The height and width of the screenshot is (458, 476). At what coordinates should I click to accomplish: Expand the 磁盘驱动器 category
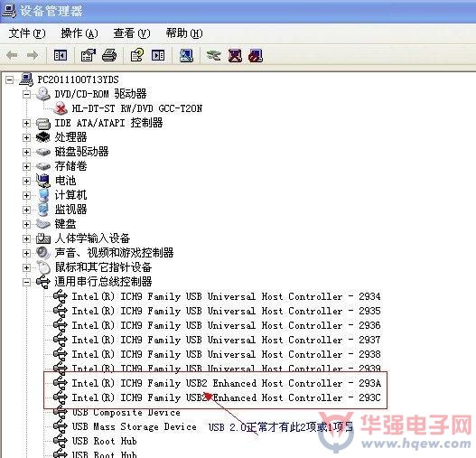pos(26,152)
